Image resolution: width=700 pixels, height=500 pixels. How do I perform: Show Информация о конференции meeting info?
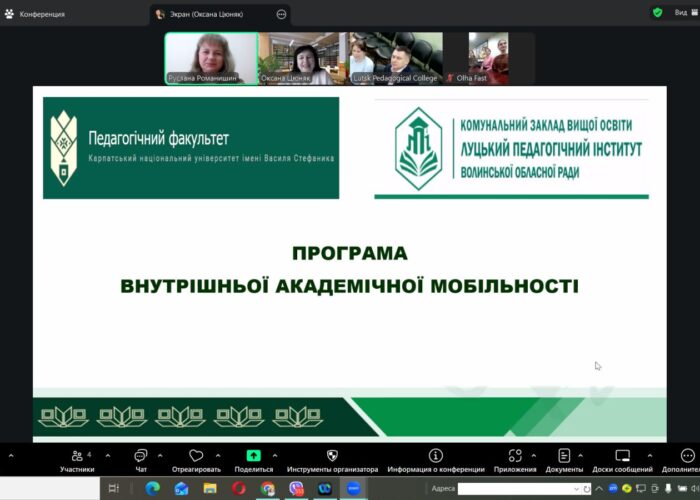tap(435, 456)
